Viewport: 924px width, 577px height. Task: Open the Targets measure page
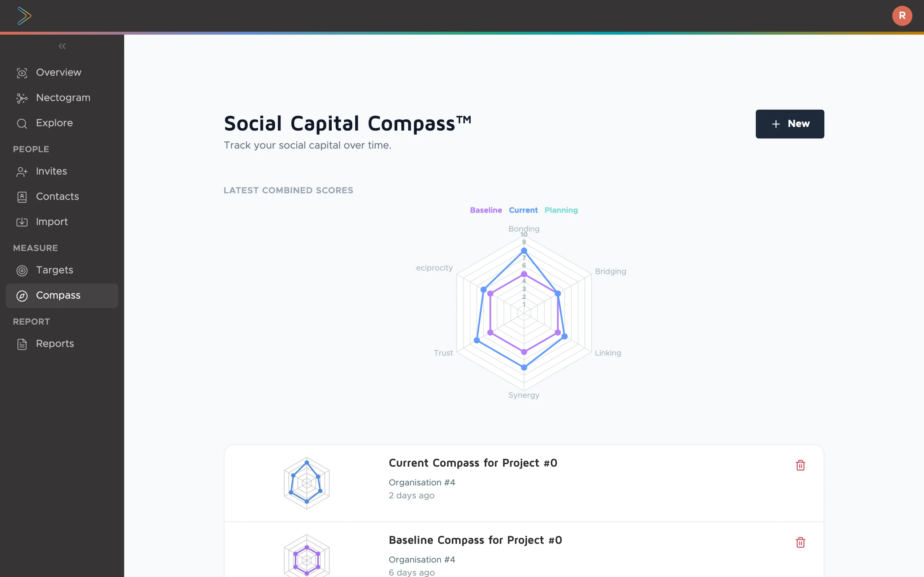55,270
